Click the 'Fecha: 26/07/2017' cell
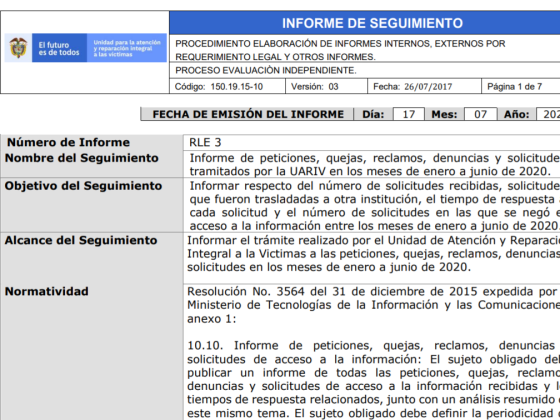The image size is (560, 420). 424,86
